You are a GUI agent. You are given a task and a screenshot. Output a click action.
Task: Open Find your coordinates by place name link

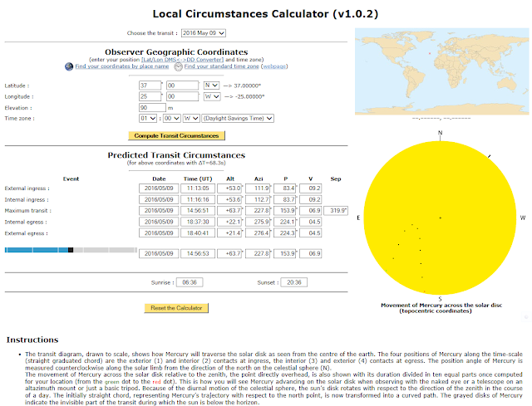pos(122,66)
